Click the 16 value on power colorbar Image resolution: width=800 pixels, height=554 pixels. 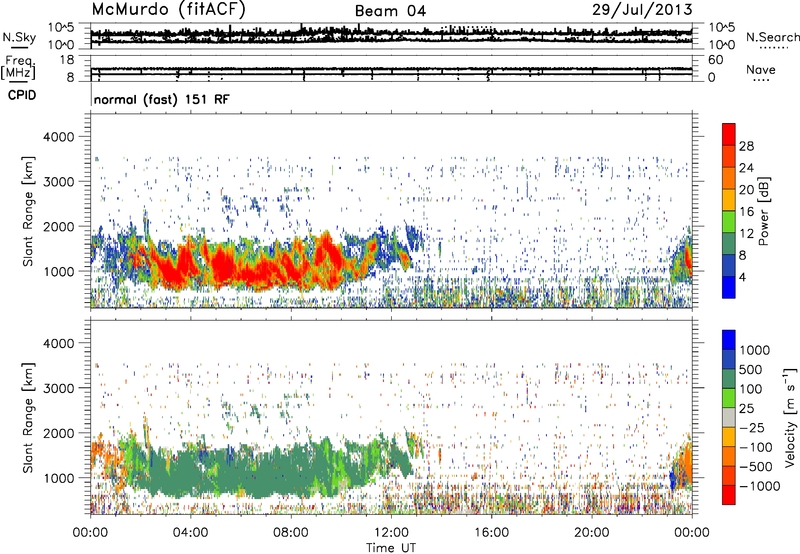pos(746,212)
